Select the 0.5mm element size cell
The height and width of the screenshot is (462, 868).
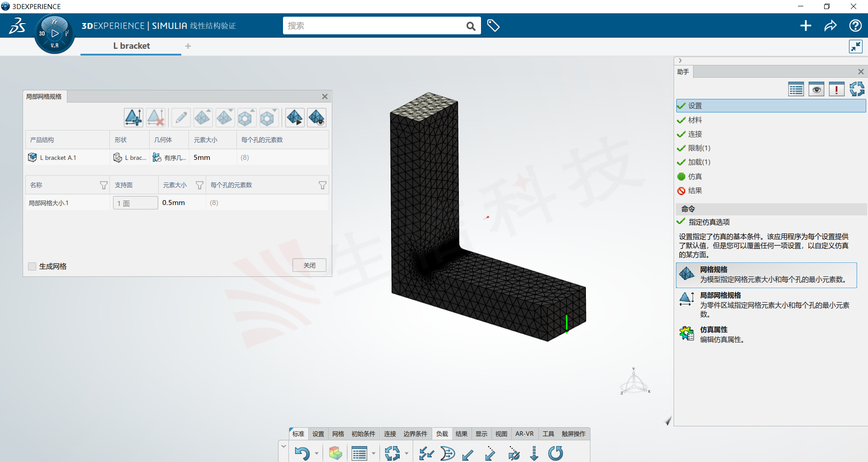click(182, 203)
